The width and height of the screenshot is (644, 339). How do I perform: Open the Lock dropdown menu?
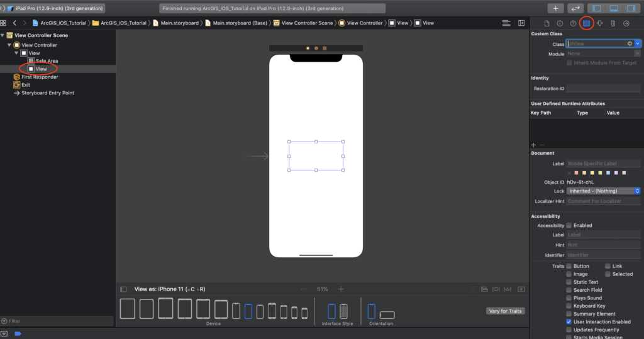point(603,191)
